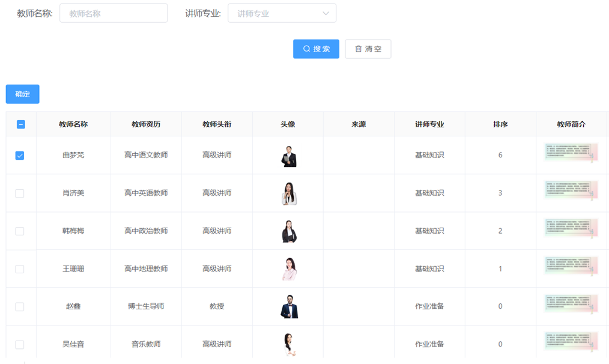Check the checkbox for 肖济美
This screenshot has width=609, height=364.
click(20, 192)
